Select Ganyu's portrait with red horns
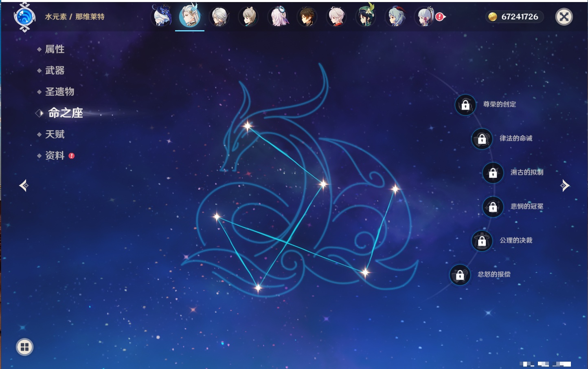 coord(395,17)
